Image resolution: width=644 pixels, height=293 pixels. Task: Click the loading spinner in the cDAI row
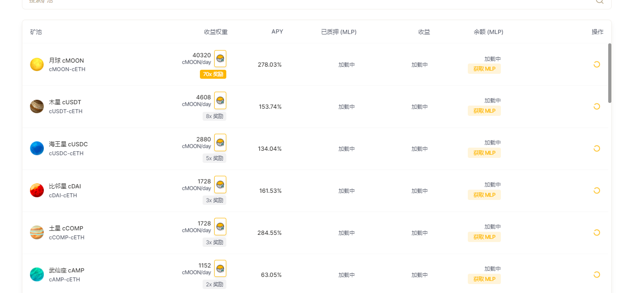tap(597, 191)
